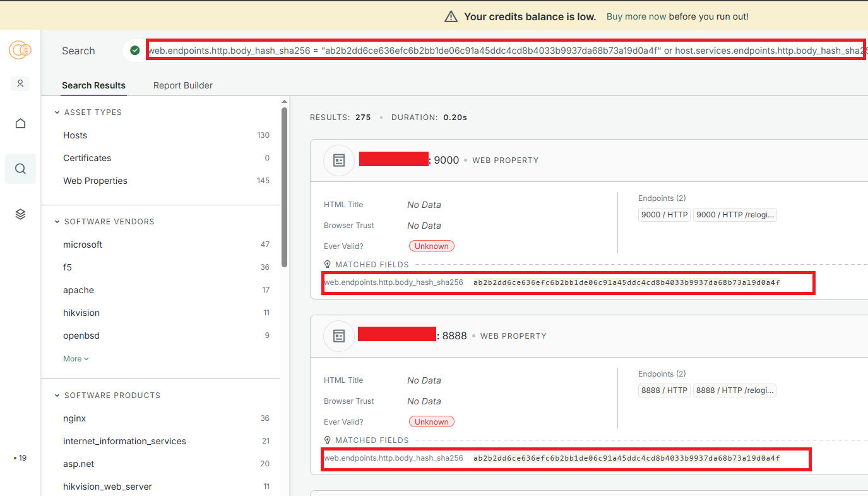Screen dimensions: 868x496
Task: Filter by Hosts asset type
Action: tap(75, 135)
